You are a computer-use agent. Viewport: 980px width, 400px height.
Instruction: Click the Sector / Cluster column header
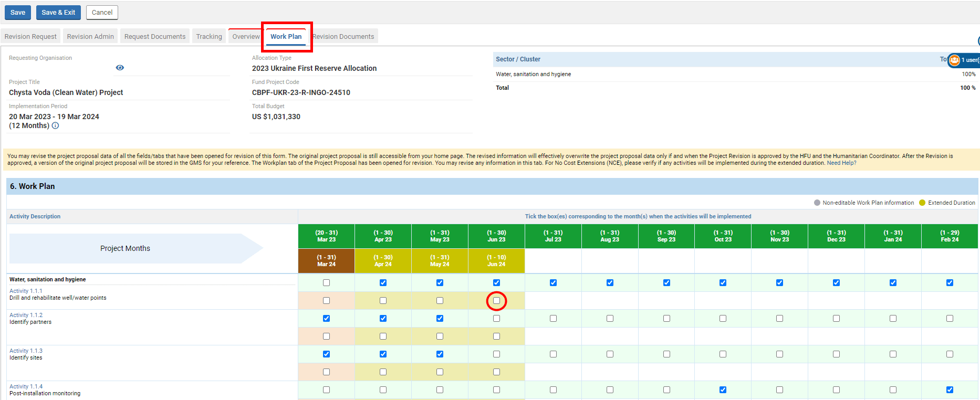point(518,59)
